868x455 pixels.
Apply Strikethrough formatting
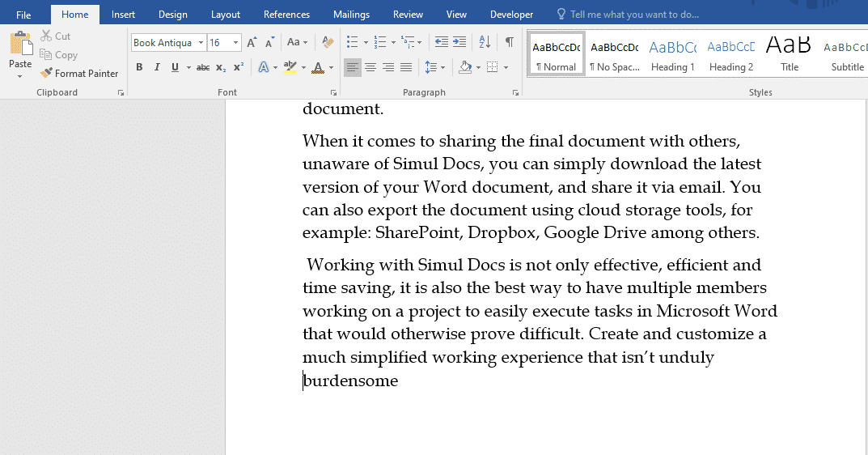[x=203, y=67]
